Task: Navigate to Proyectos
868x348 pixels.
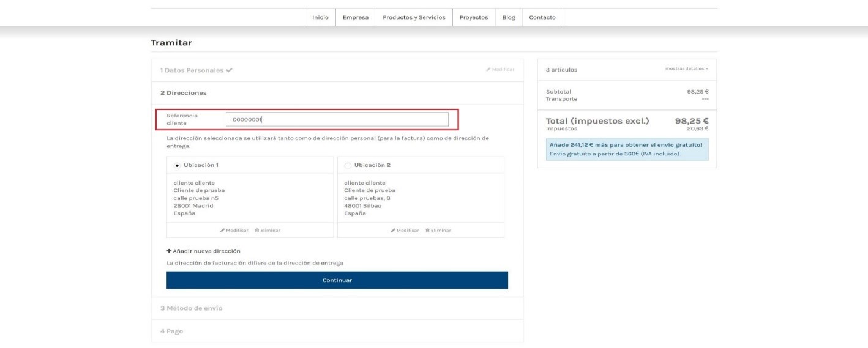Action: click(474, 17)
